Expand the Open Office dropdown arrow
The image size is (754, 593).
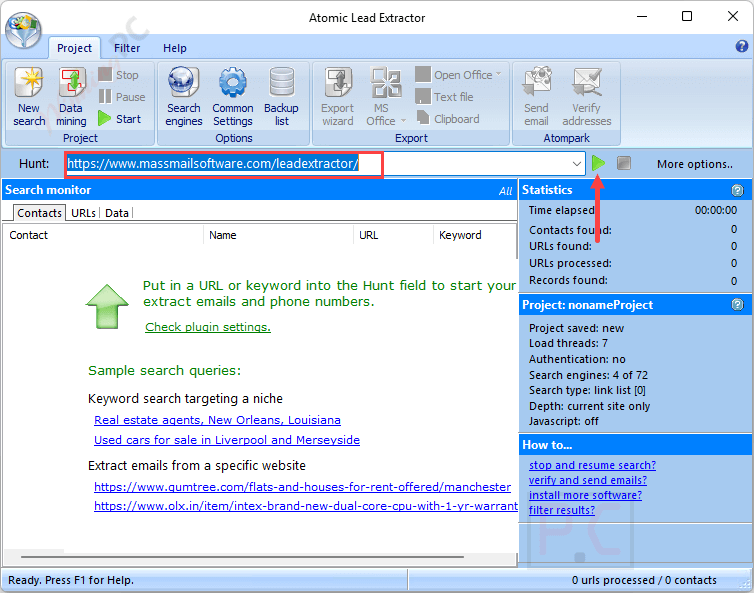click(x=499, y=74)
